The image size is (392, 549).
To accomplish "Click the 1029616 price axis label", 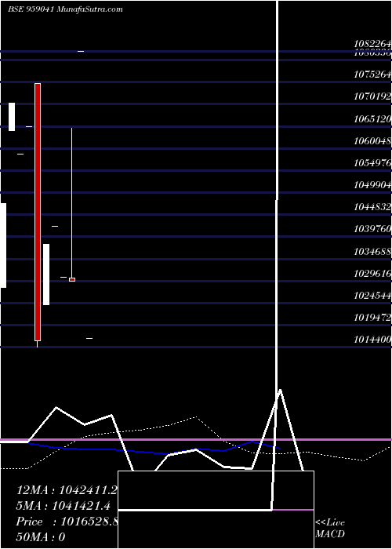I will [372, 274].
